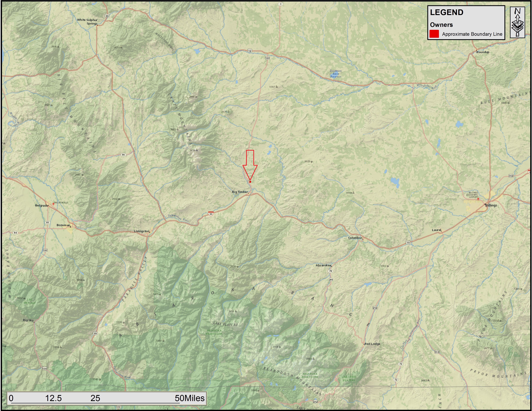Click the Deadmans Basin Reservoir label
This screenshot has width=532, height=411.
(336, 74)
